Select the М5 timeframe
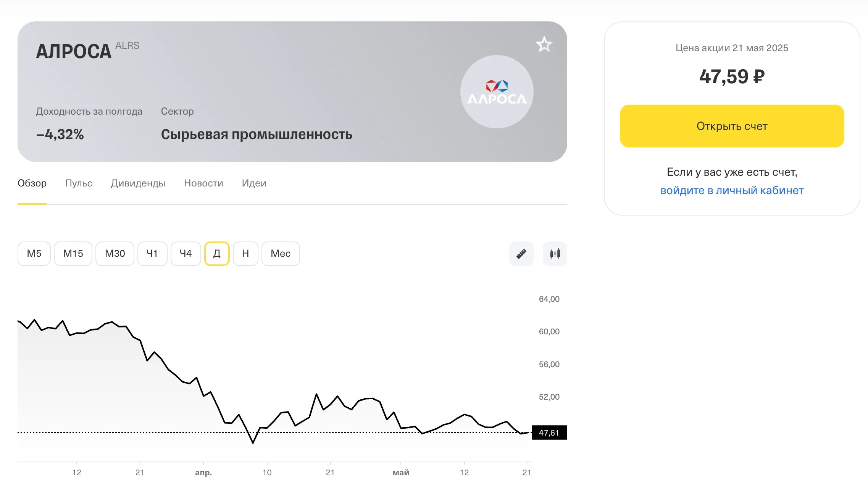 tap(34, 253)
